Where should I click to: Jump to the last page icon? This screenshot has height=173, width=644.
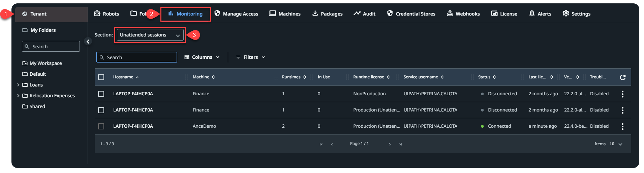coord(401,144)
